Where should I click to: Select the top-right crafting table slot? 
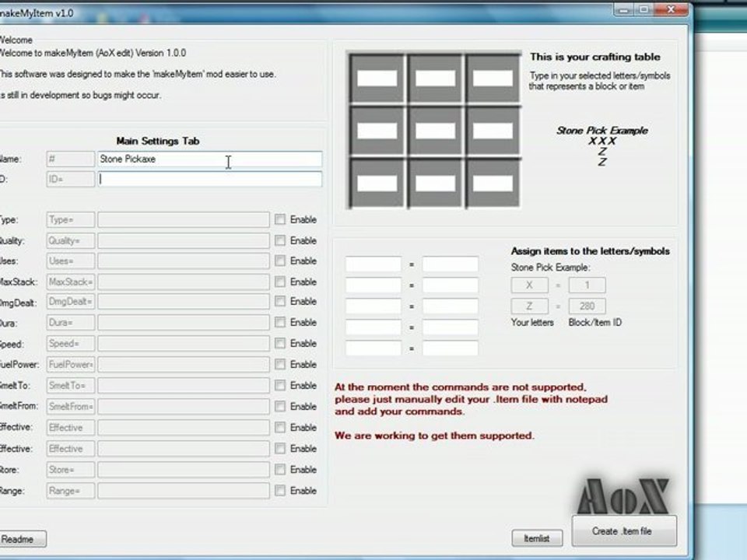click(x=493, y=78)
